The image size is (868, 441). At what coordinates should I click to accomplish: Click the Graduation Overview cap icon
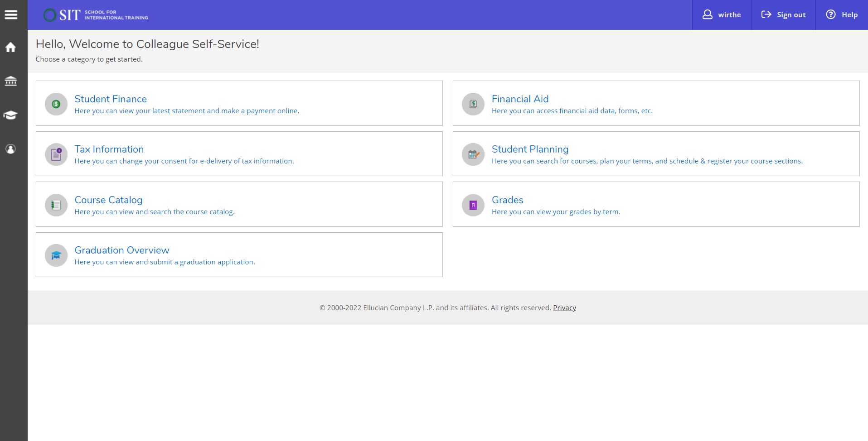pyautogui.click(x=55, y=255)
